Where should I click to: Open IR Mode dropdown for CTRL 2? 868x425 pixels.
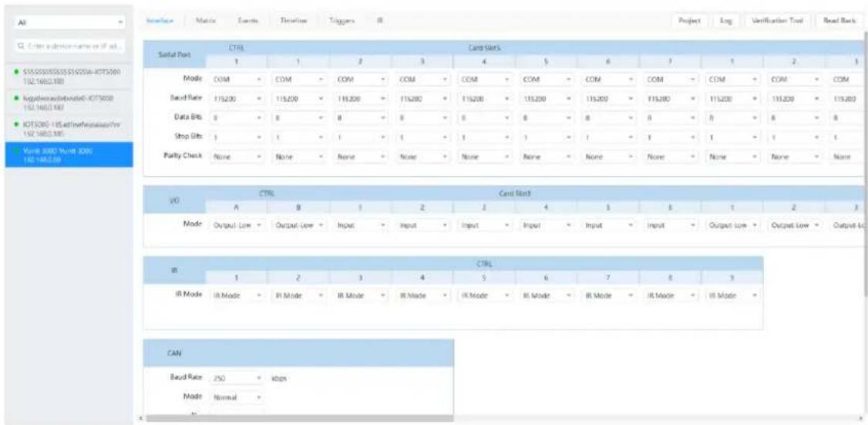click(299, 296)
